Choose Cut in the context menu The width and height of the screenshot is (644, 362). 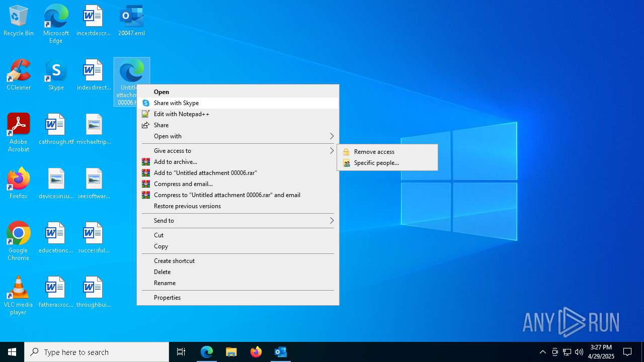tap(238, 235)
